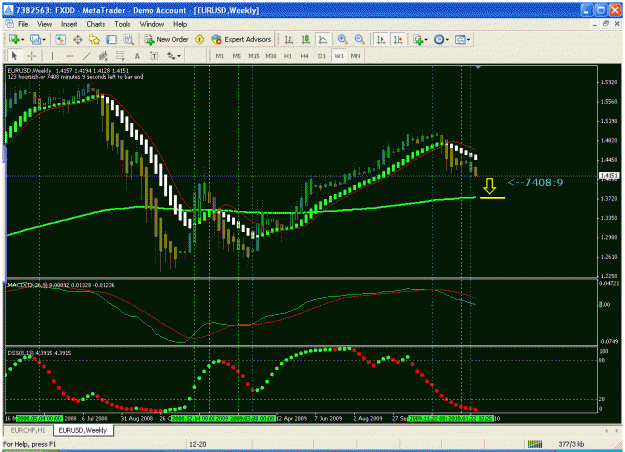Toggle the chart shift button

398,39
